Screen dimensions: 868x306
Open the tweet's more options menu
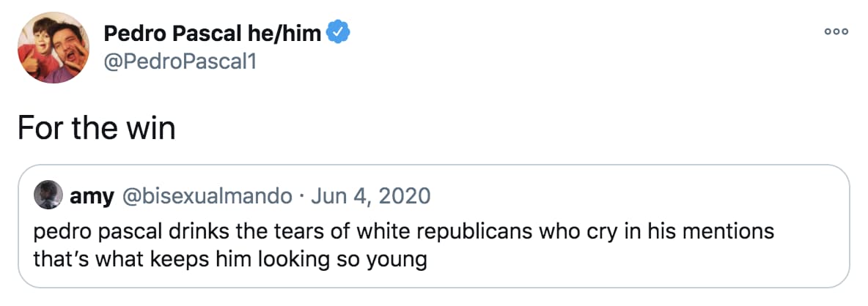coord(836,32)
